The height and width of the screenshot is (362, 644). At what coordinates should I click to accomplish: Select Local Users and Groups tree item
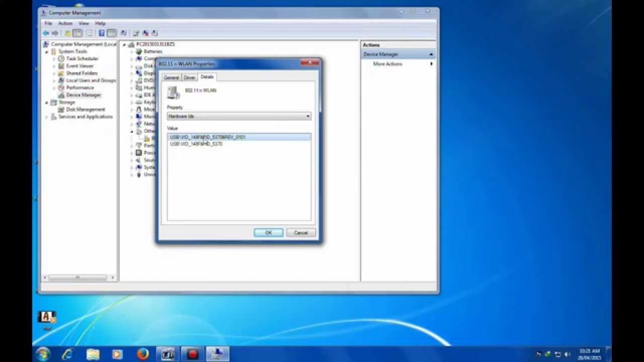[x=91, y=80]
